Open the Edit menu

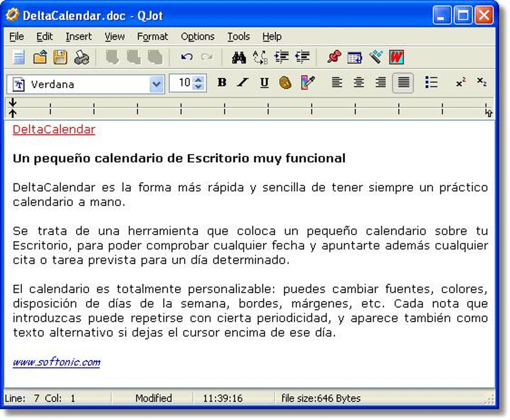[x=44, y=36]
